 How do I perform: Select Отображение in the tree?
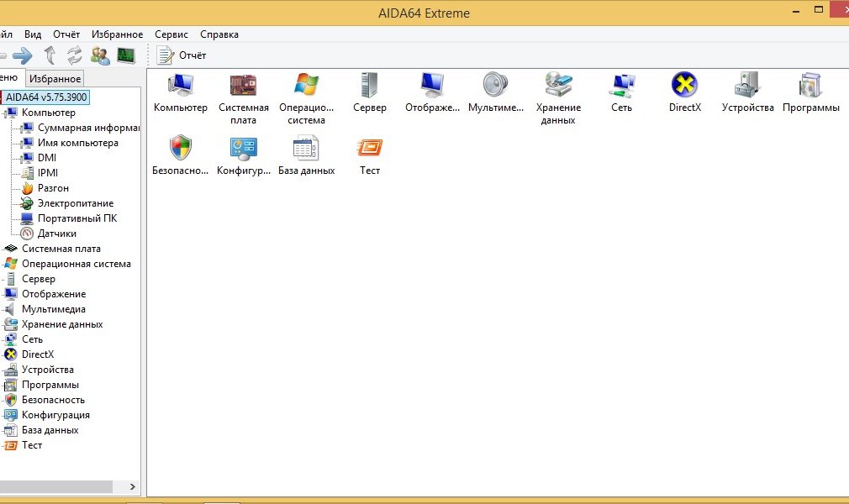click(54, 295)
